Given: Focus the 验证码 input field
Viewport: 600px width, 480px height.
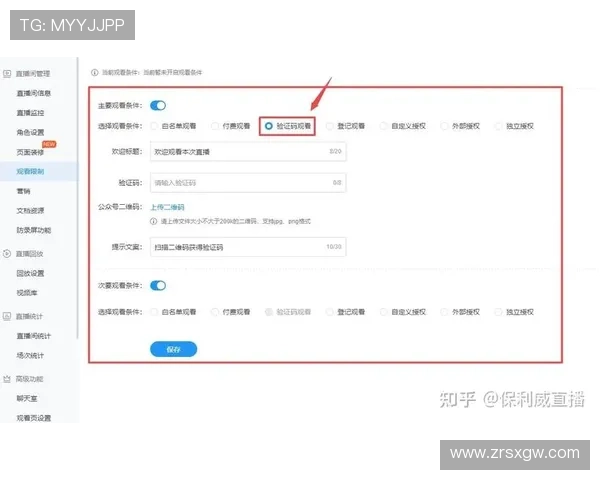Looking at the screenshot, I should 248,183.
